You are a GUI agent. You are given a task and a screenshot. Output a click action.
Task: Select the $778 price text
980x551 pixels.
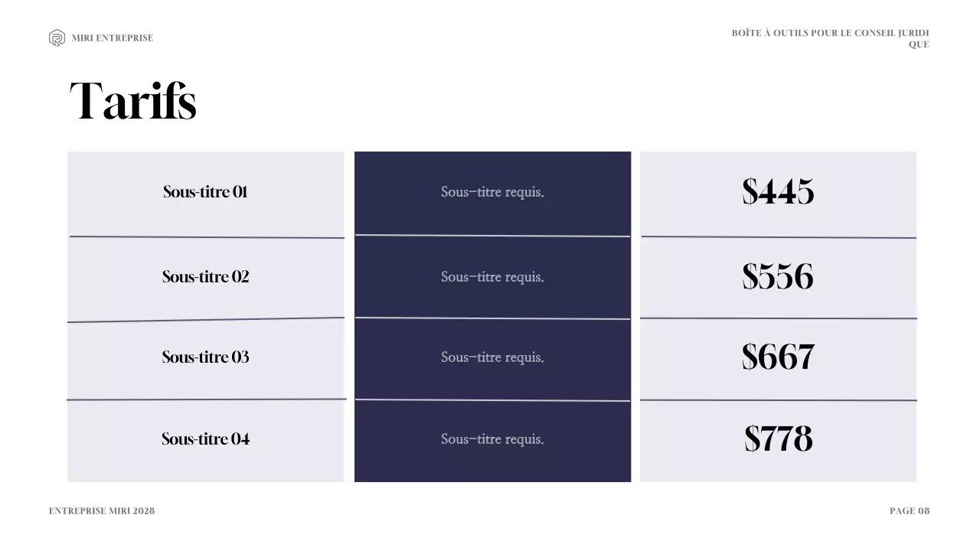pyautogui.click(x=778, y=439)
